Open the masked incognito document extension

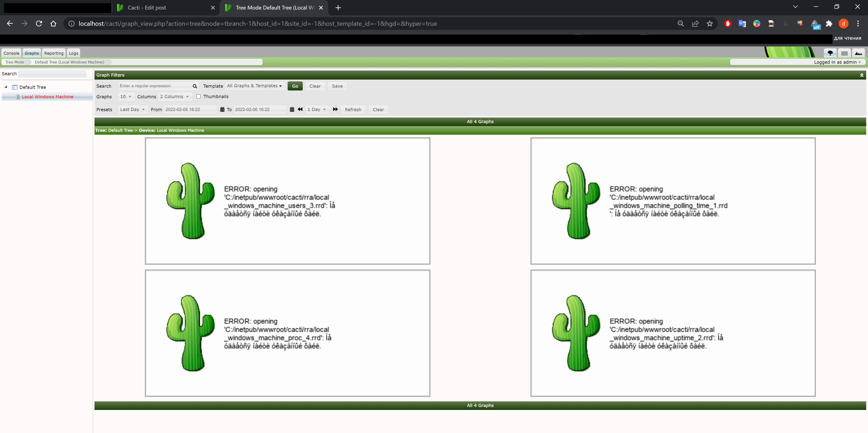(x=771, y=24)
